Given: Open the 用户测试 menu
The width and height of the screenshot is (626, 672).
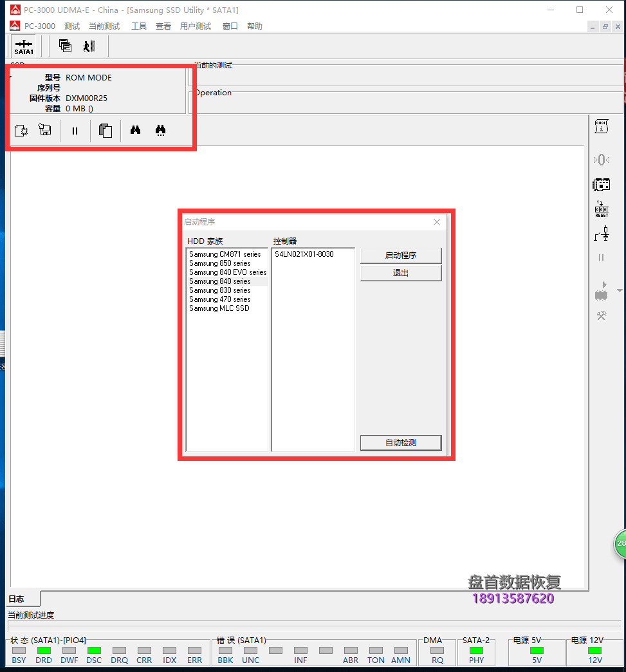Looking at the screenshot, I should 196,26.
